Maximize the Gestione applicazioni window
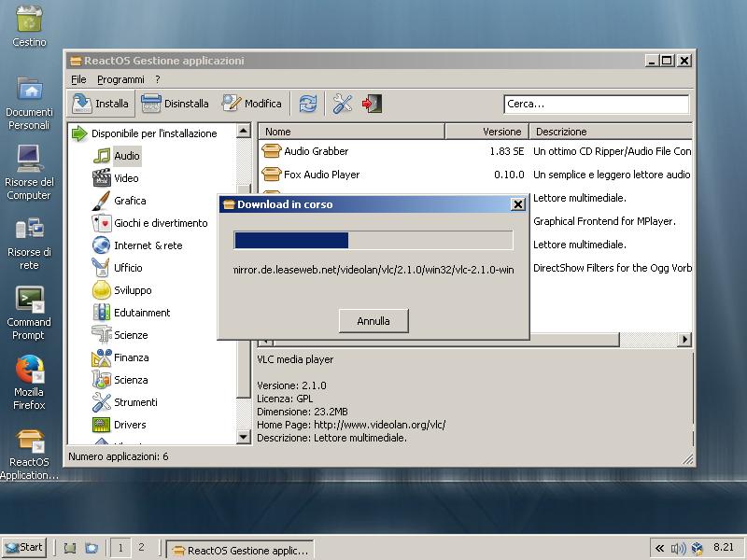The height and width of the screenshot is (560, 747). [667, 61]
